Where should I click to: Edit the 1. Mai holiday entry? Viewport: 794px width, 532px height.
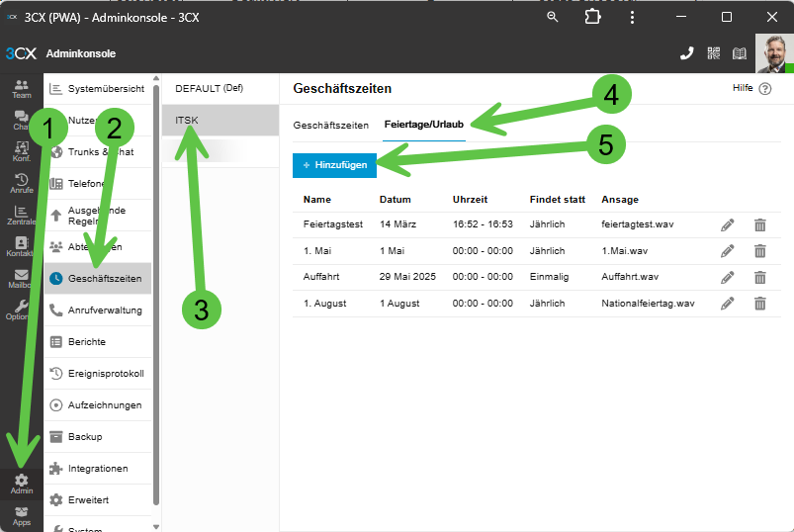point(727,251)
